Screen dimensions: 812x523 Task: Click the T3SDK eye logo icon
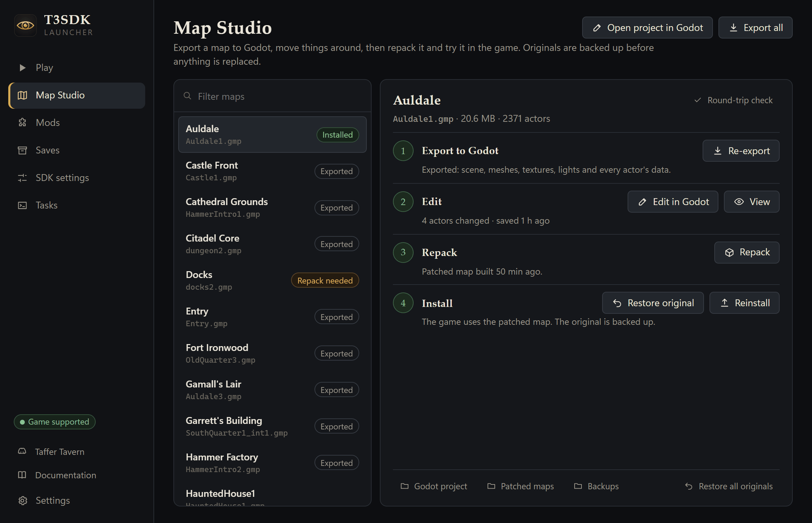(25, 25)
